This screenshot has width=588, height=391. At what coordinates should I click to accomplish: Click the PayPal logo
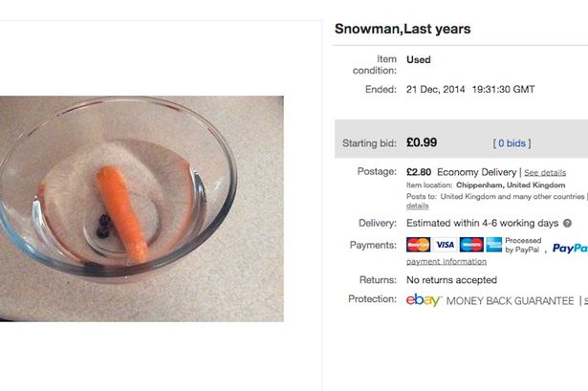570,249
